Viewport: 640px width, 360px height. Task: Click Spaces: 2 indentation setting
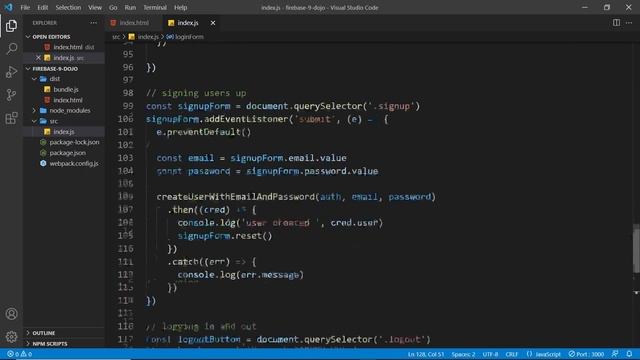463,354
